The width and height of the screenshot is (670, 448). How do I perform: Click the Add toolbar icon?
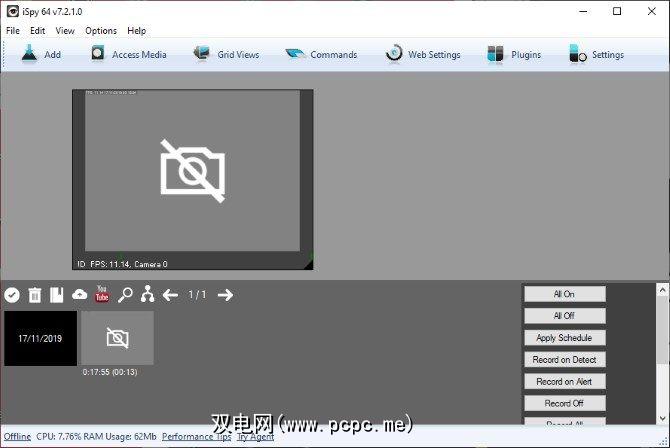pos(41,54)
